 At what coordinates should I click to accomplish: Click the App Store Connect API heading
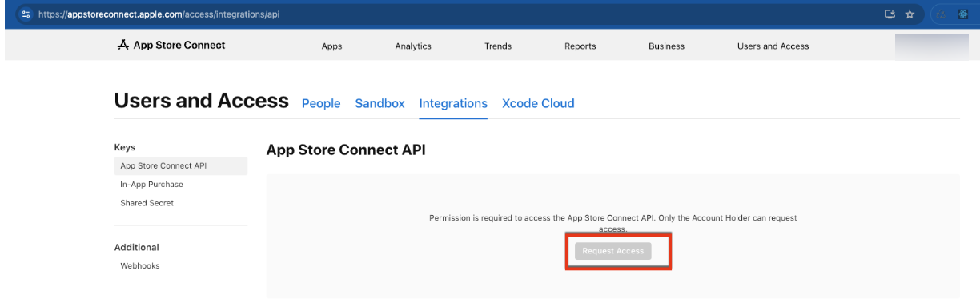pos(346,150)
